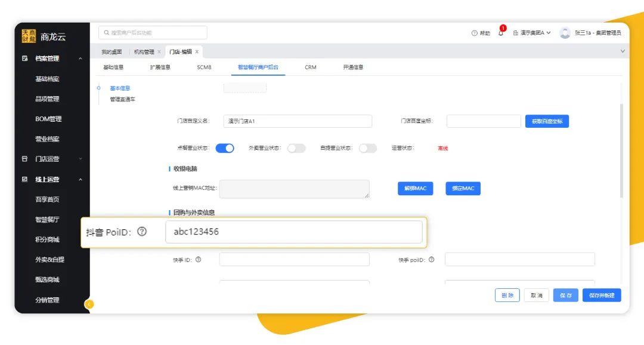
Task: Close the 门店-编辑 tab
Action: point(197,52)
